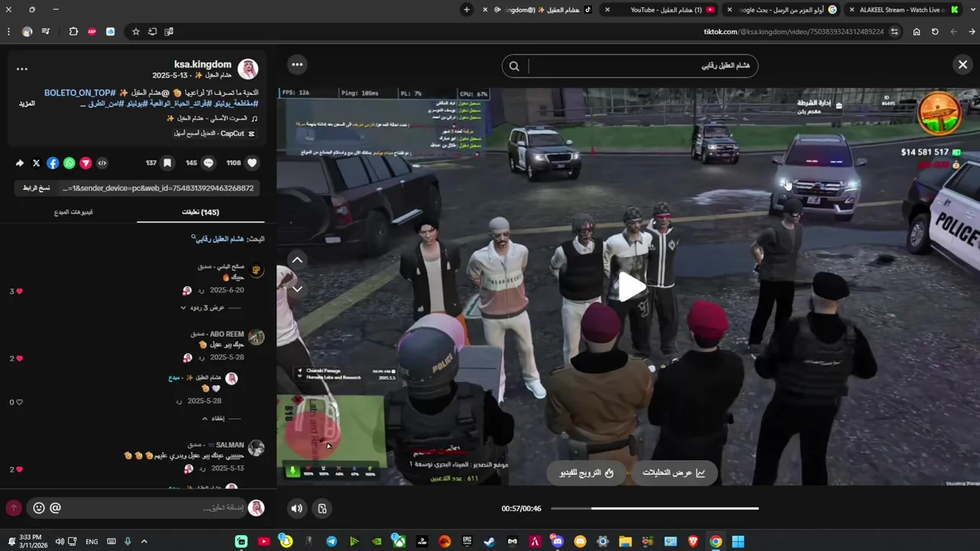Open the original sound music link
This screenshot has height=551, width=980.
[x=212, y=119]
